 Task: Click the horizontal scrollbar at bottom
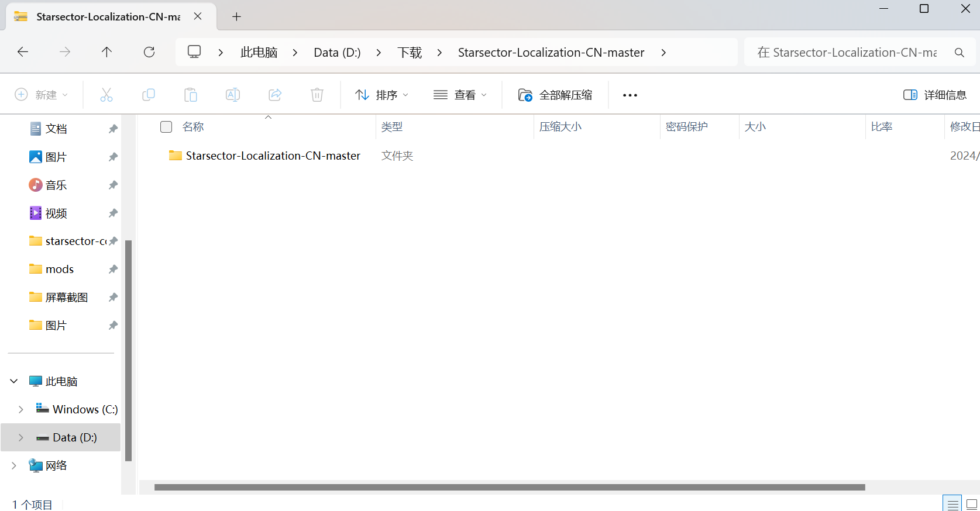click(x=509, y=487)
